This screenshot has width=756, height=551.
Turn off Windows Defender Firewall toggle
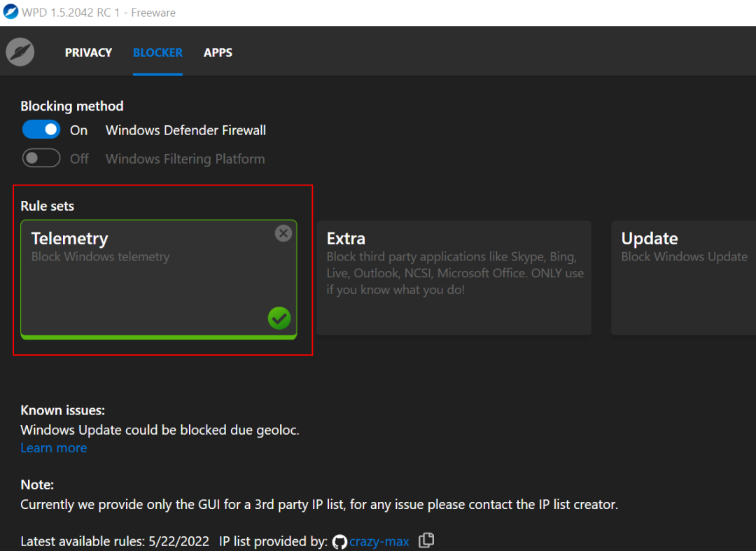click(x=41, y=130)
